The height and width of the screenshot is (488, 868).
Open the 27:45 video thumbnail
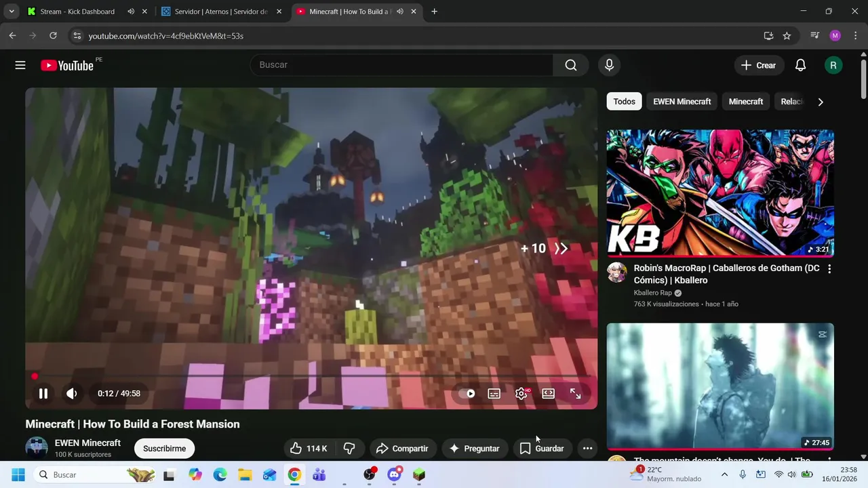coord(720,386)
